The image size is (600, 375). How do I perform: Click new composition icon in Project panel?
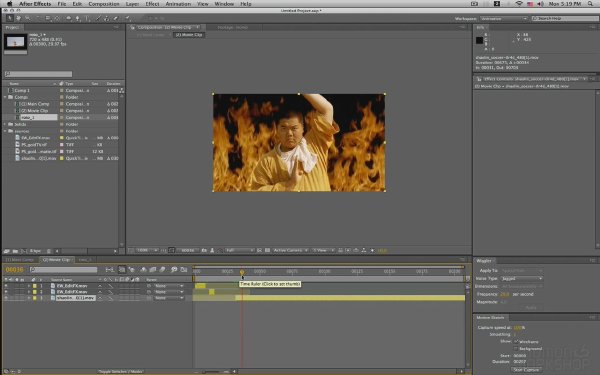(24, 251)
